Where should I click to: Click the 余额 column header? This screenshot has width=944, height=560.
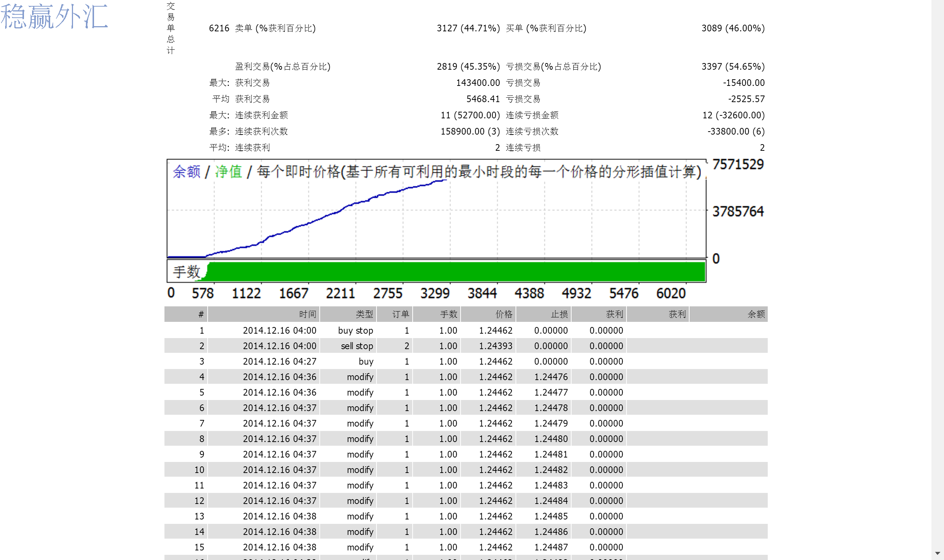coord(729,314)
